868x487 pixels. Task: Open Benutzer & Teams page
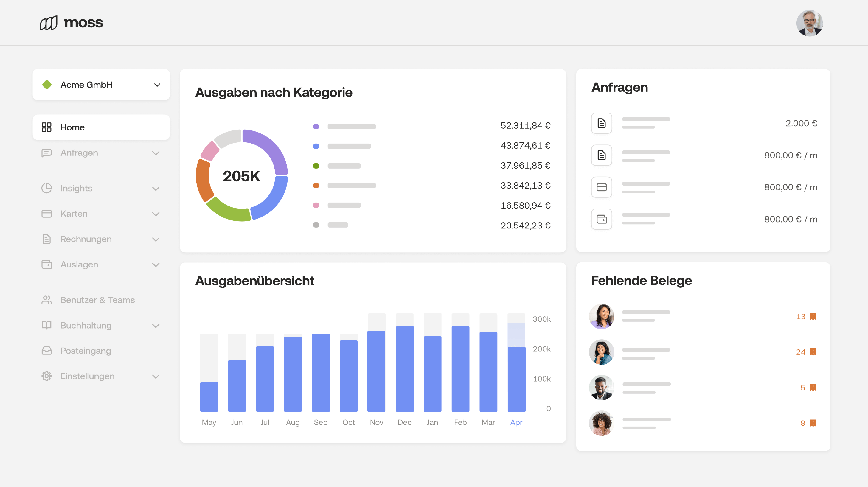[x=97, y=300]
